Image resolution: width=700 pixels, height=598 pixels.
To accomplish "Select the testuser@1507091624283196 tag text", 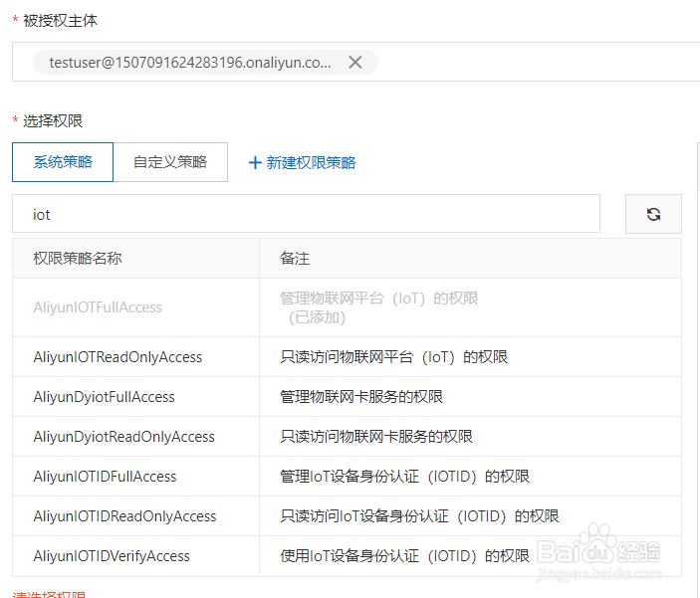I will (190, 63).
